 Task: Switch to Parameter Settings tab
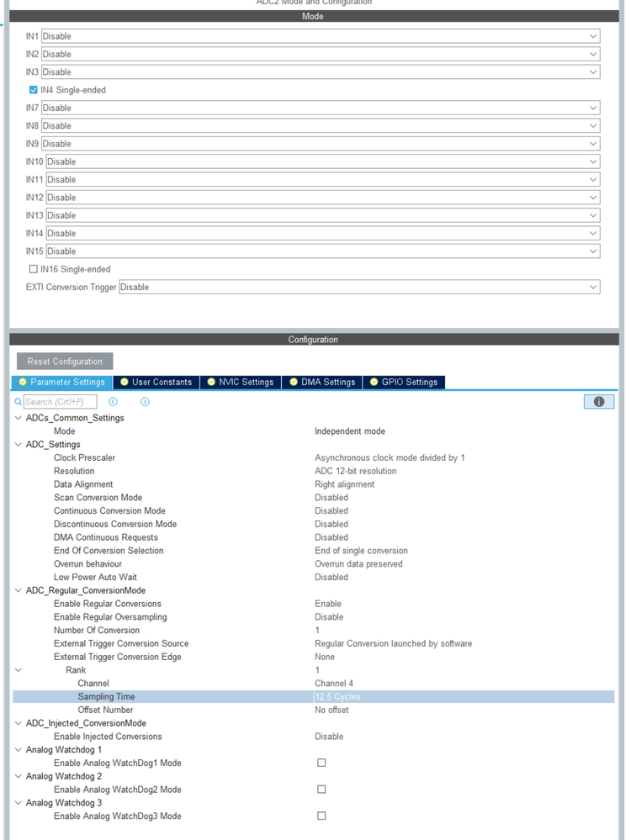click(x=61, y=382)
